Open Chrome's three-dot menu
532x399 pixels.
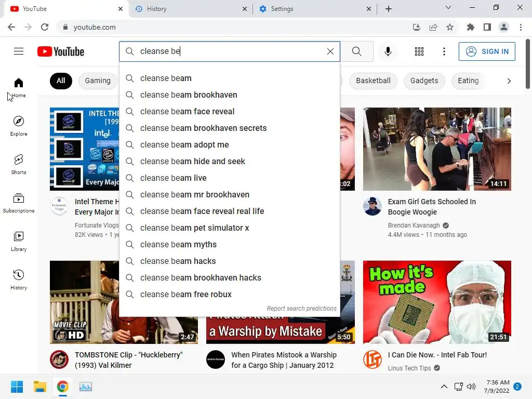point(521,27)
